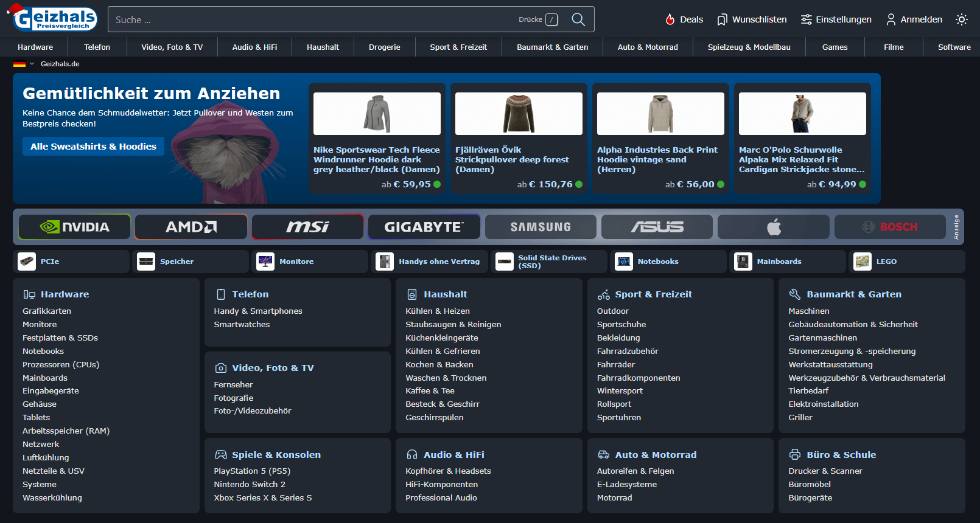Open the Hardware menu tab
Screen dimensions: 980x523
click(x=35, y=47)
